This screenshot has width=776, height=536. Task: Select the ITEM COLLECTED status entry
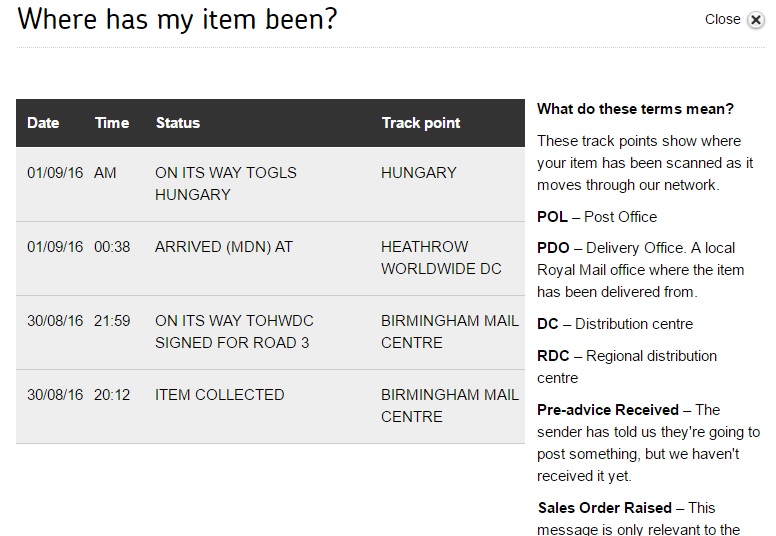[x=220, y=394]
